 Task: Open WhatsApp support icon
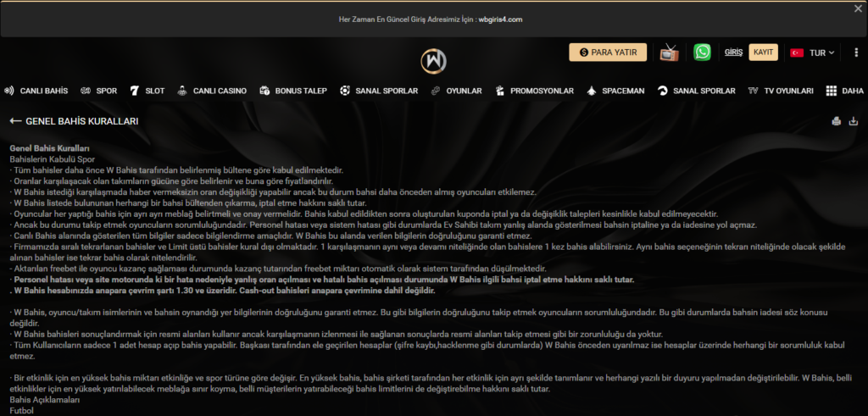703,53
